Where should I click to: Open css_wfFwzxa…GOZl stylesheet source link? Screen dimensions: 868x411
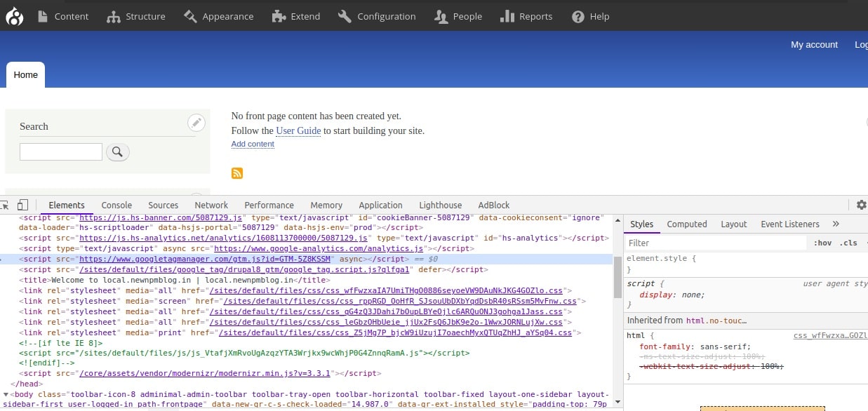[x=831, y=336]
